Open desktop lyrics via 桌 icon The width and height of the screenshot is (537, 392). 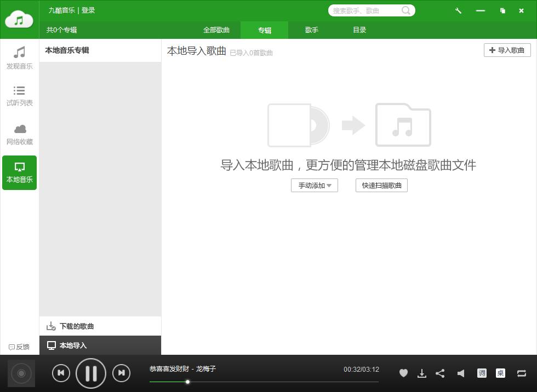[500, 373]
